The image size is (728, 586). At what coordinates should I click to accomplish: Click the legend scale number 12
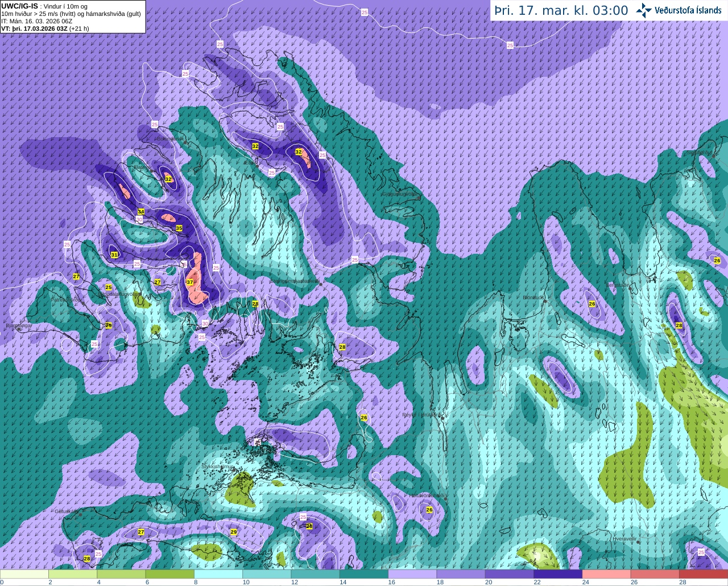(x=294, y=582)
